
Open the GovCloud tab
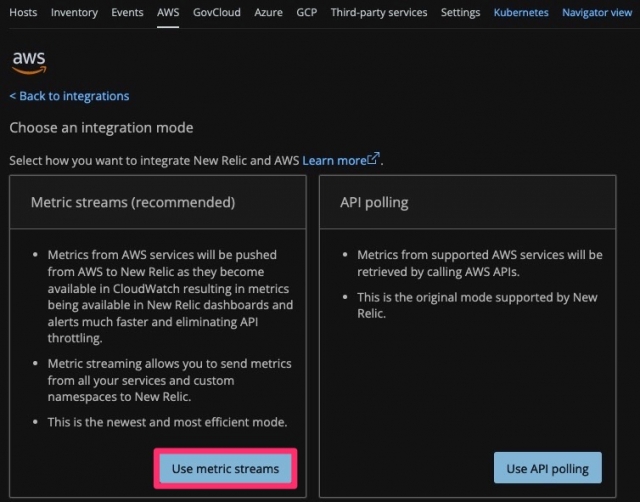pos(216,13)
